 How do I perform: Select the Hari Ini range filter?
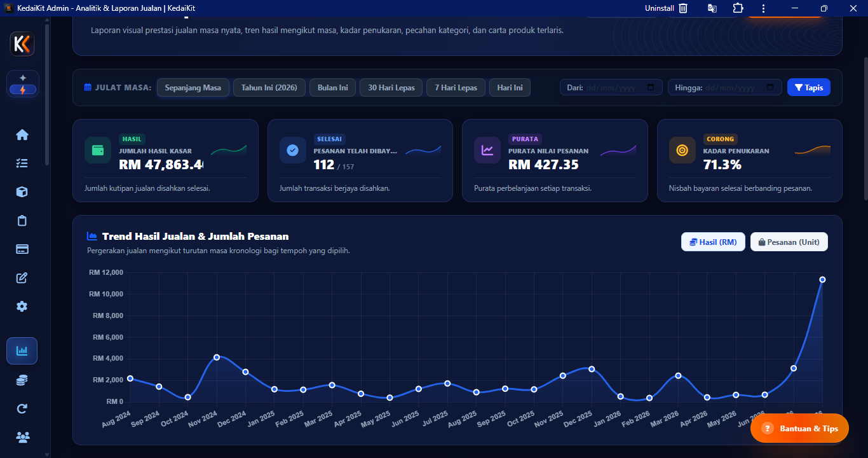click(510, 88)
